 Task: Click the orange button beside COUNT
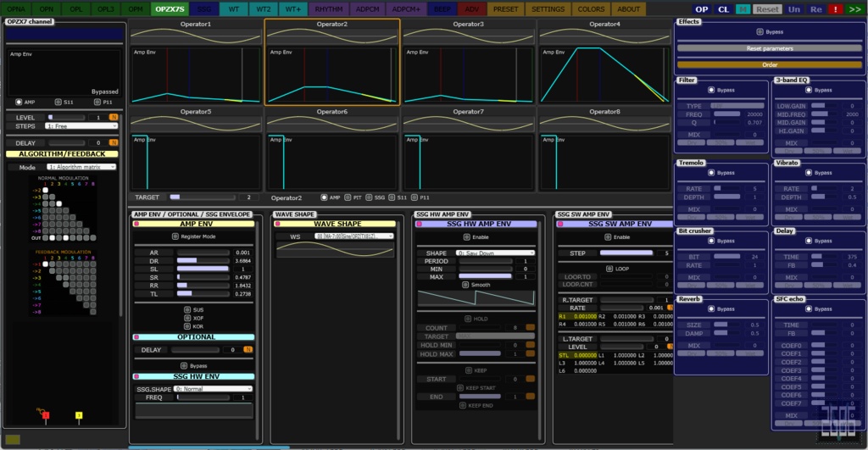click(x=531, y=328)
